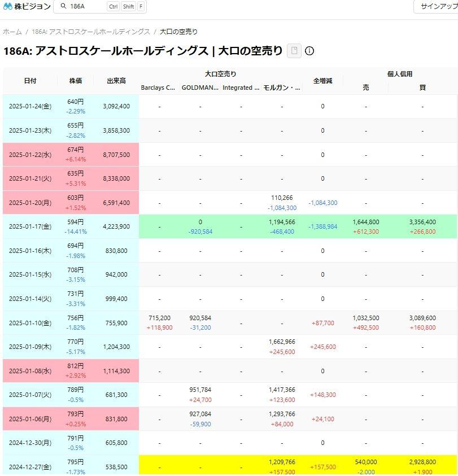Image resolution: width=458 pixels, height=476 pixels.
Task: Open 186A: アストロスケールホールディングス breadcrumb link
Action: click(x=91, y=32)
